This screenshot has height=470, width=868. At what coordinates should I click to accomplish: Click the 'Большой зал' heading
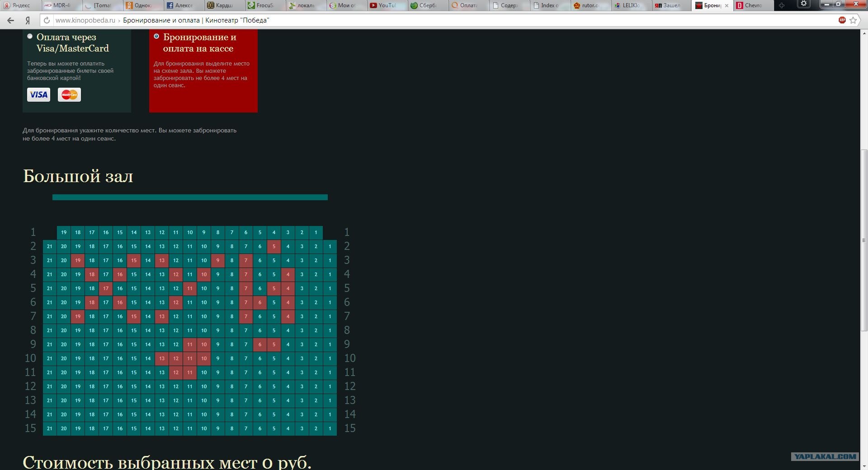(x=78, y=176)
